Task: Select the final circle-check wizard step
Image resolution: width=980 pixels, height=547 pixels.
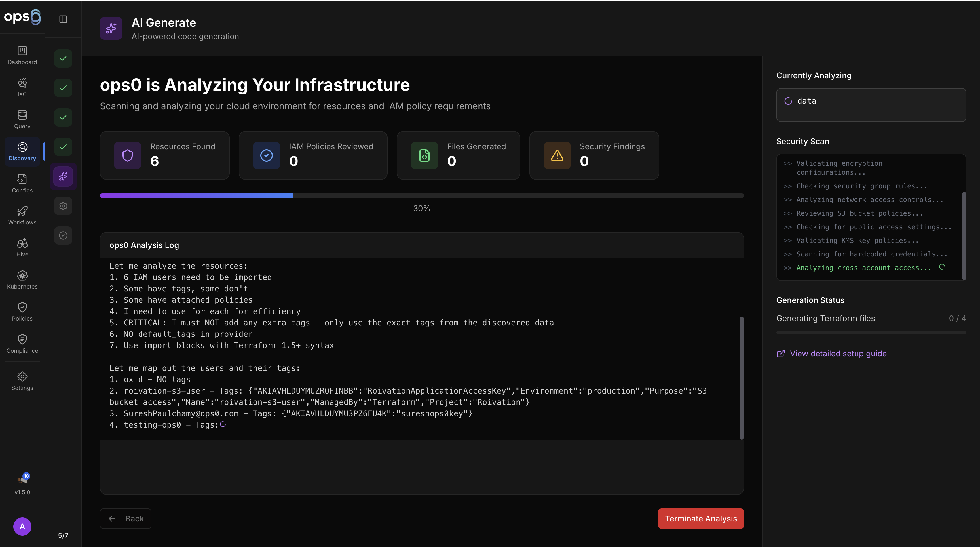Action: point(63,235)
